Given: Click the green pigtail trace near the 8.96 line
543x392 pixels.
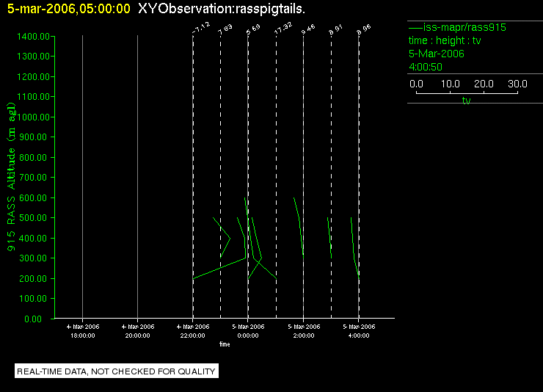Looking at the screenshot, I should (353, 248).
